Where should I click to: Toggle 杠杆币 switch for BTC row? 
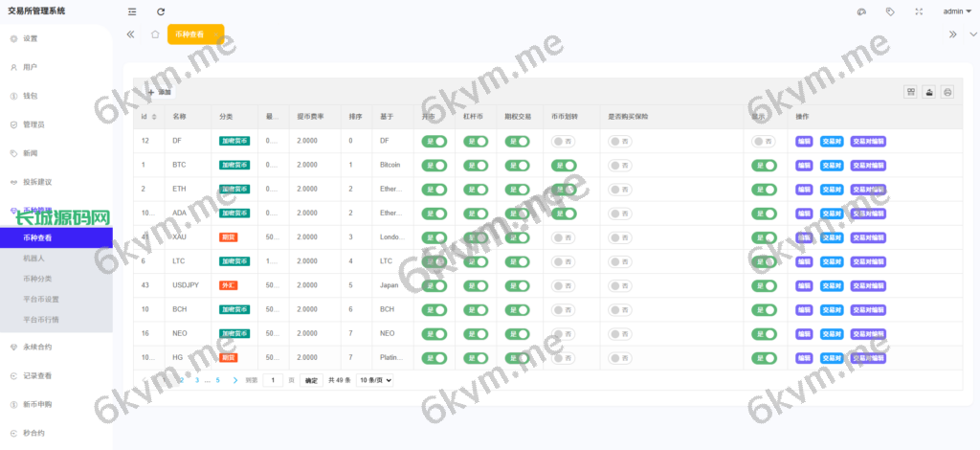point(476,165)
